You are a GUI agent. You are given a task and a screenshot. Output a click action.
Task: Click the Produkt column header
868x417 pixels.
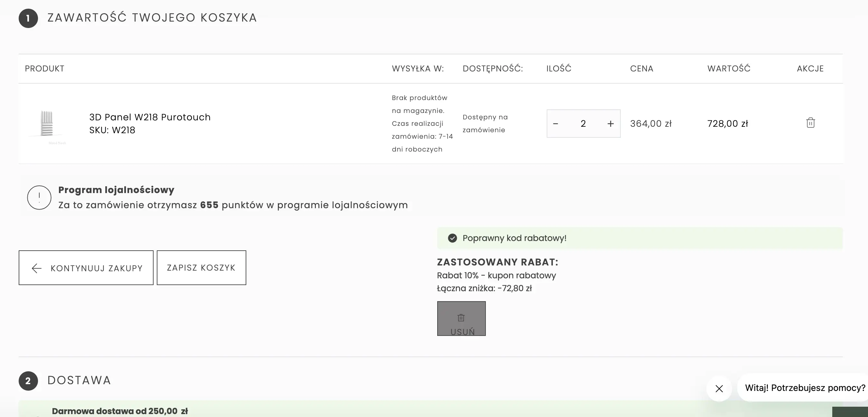44,69
